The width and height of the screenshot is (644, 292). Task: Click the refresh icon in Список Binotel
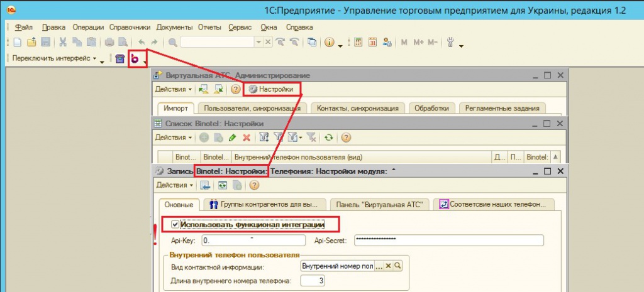click(x=328, y=138)
